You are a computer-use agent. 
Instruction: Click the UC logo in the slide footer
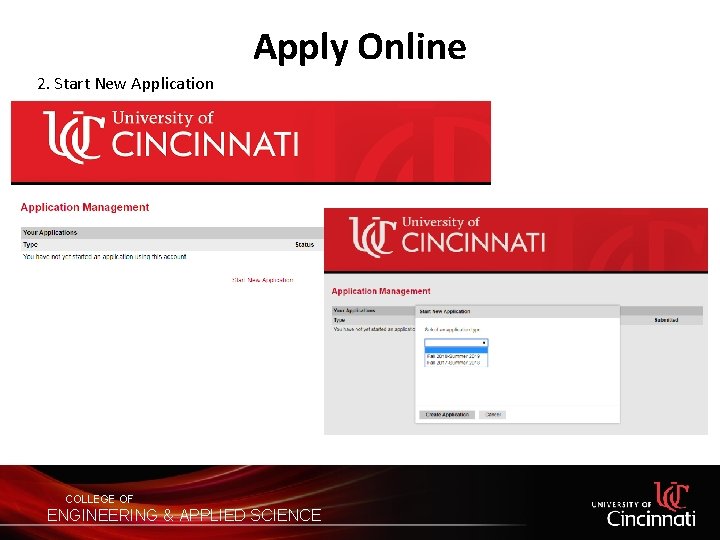pos(671,496)
